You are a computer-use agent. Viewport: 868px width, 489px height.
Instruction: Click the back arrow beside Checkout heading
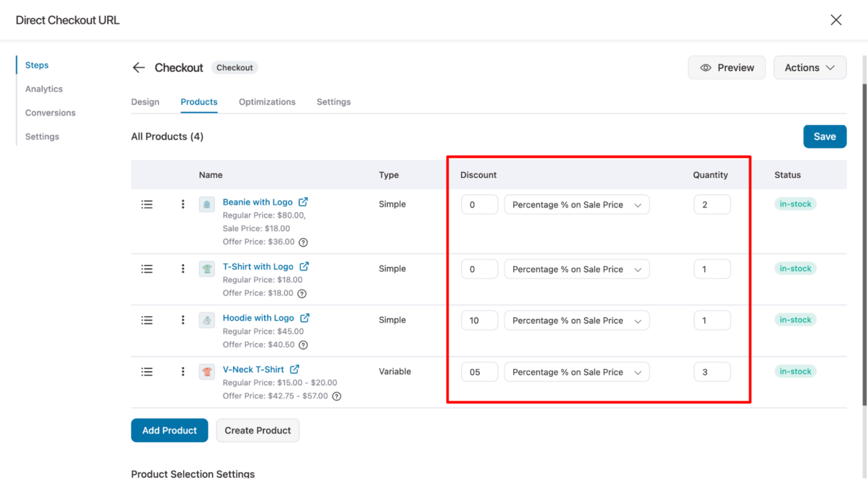point(138,67)
